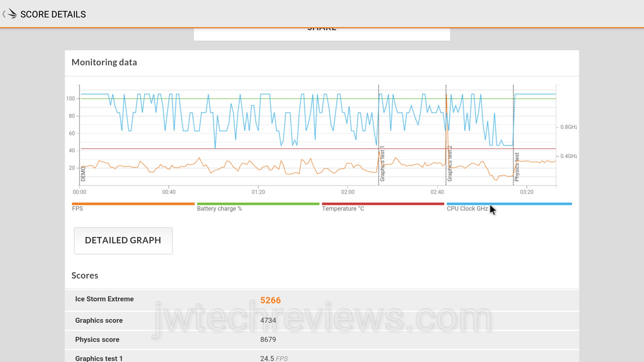Toggle the Battery charge % legend
Screen dimensions: 644x362
[x=219, y=208]
